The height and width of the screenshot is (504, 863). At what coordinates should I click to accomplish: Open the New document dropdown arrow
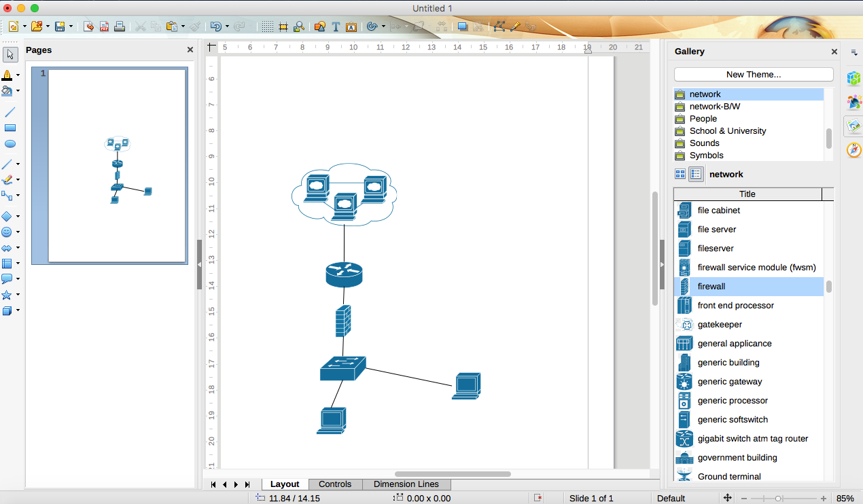tap(24, 27)
